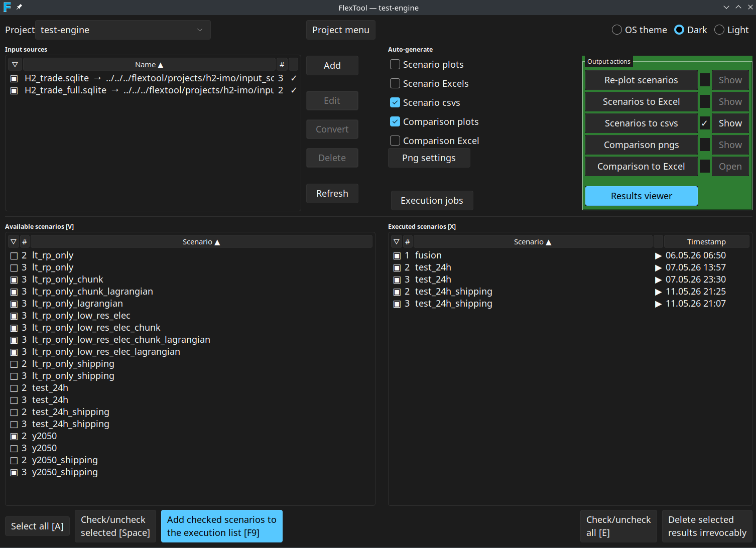Viewport: 756px width, 548px height.
Task: Toggle H2_trade.sqlite input source checkbox
Action: click(x=14, y=79)
